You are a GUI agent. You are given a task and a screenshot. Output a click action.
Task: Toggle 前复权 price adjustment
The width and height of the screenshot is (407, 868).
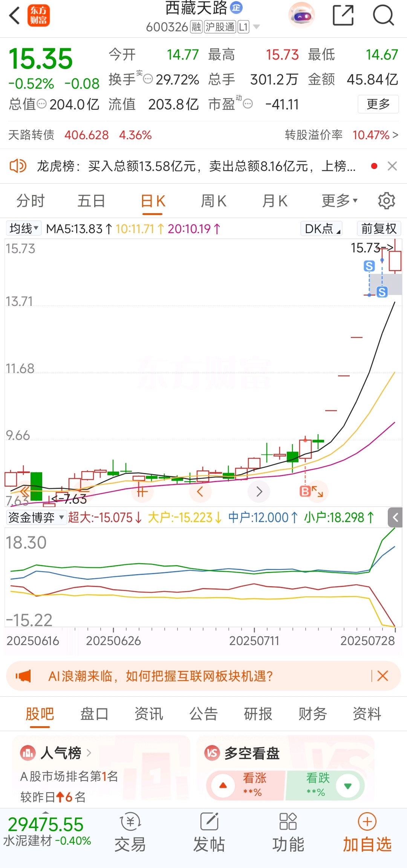(379, 229)
